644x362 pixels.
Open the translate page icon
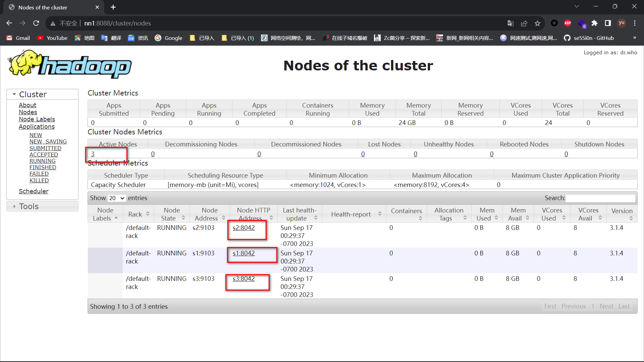511,23
